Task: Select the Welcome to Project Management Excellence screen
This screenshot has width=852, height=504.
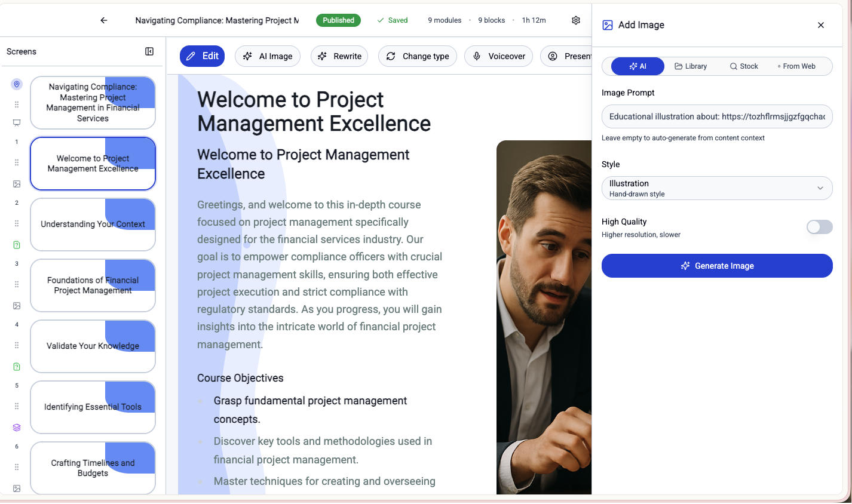Action: point(93,163)
